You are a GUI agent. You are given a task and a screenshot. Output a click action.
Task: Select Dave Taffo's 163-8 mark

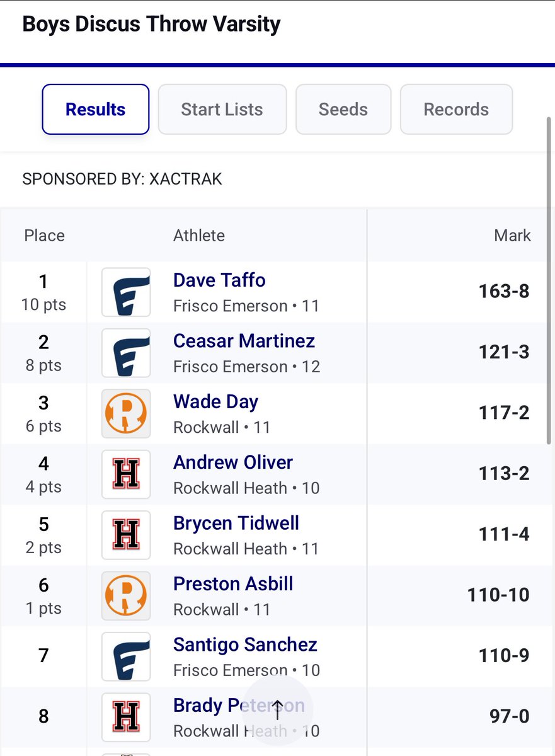(504, 292)
